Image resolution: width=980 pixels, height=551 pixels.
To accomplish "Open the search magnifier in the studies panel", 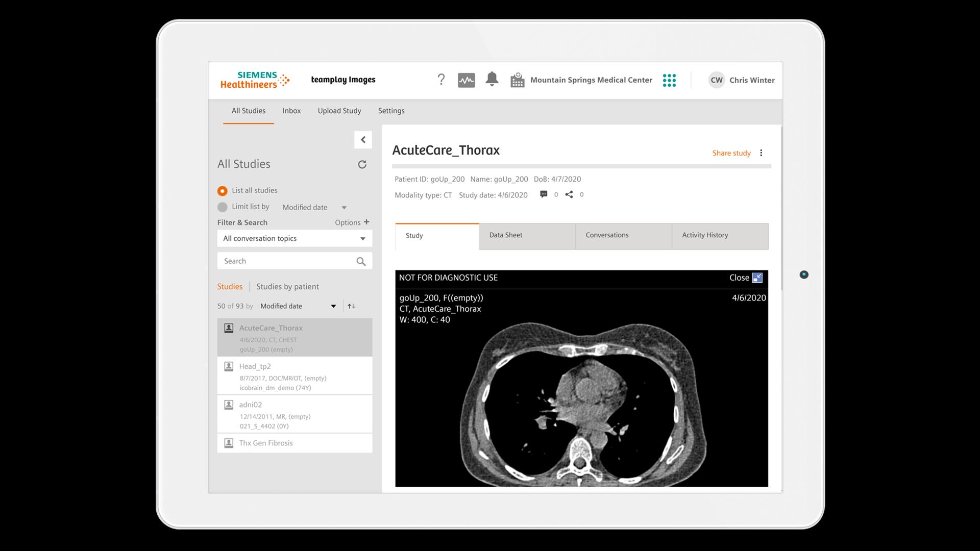I will click(361, 261).
